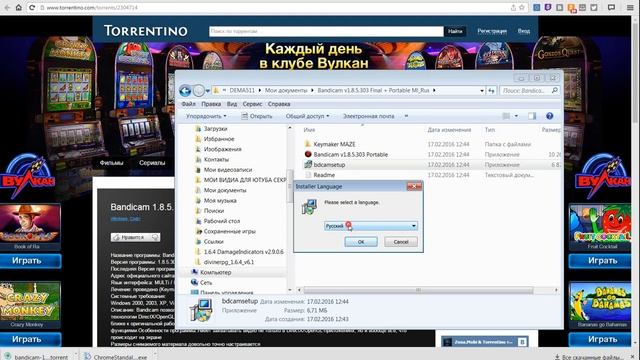The width and height of the screenshot is (640, 360).
Task: Open the browser main menu icon
Action: click(630, 7)
